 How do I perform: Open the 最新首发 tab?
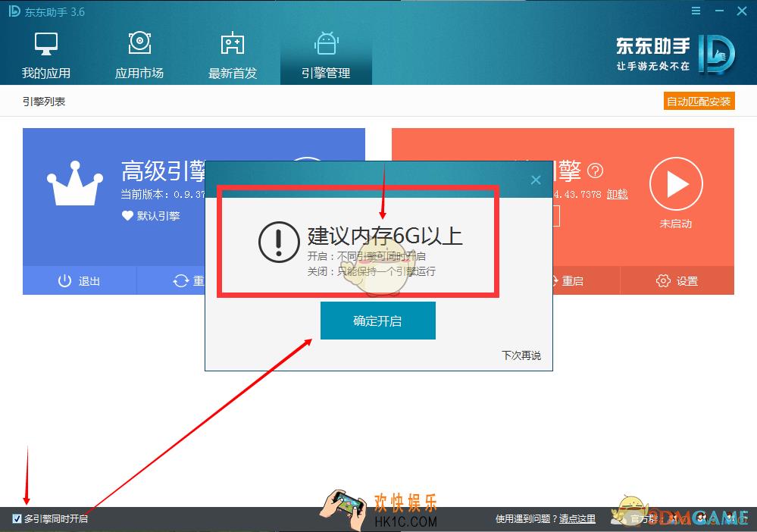(232, 55)
